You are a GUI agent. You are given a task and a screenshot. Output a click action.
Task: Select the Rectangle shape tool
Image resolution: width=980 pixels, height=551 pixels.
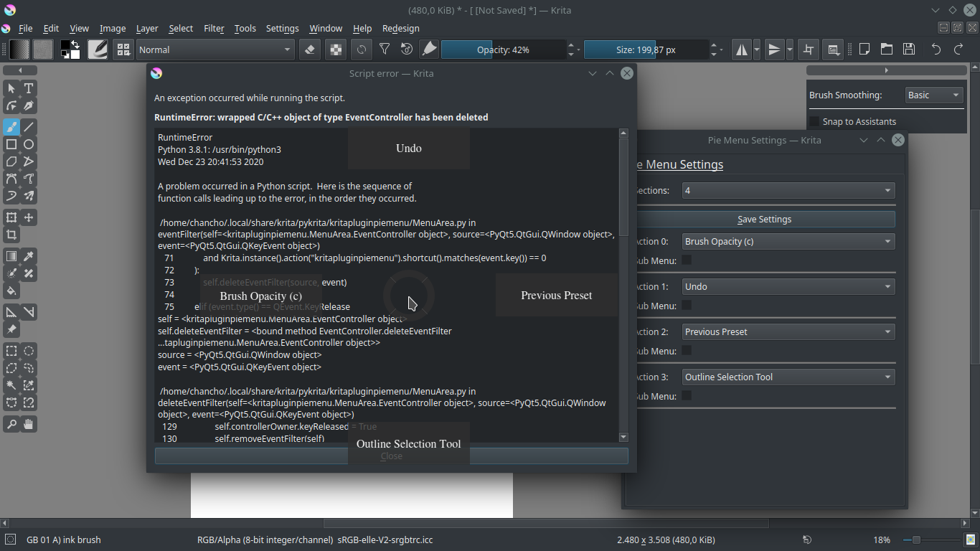click(x=11, y=144)
